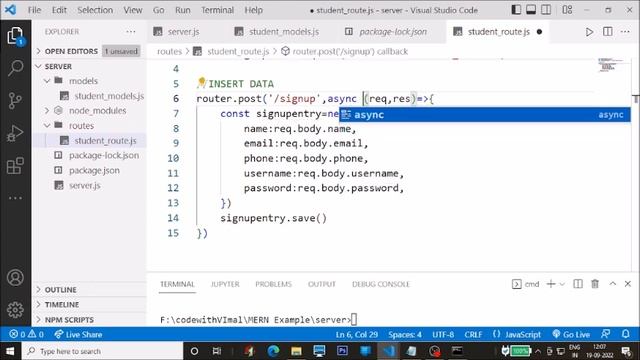Click Go Live in status bar

click(x=571, y=334)
